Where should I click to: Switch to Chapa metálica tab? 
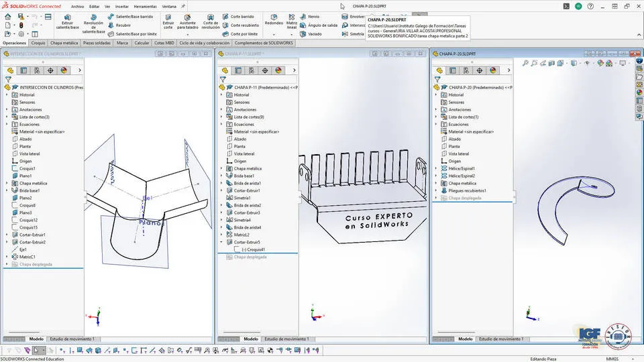click(x=64, y=43)
